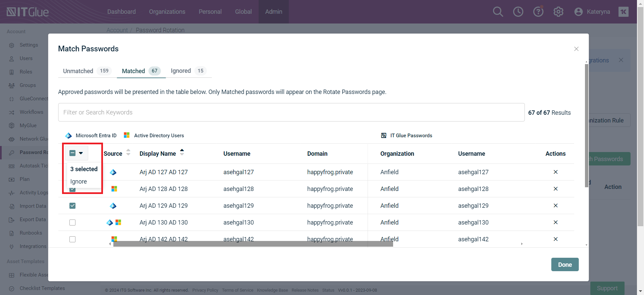Remove match for asehgal129 row

(555, 206)
